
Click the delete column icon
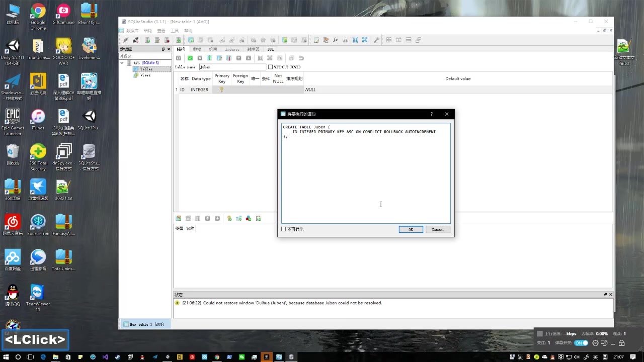pos(229,58)
